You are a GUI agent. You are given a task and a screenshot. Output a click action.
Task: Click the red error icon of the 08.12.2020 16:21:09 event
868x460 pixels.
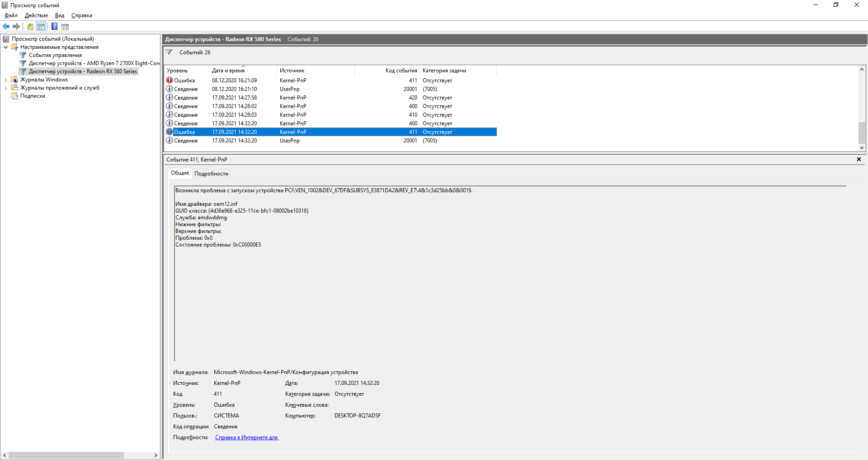[x=170, y=81]
